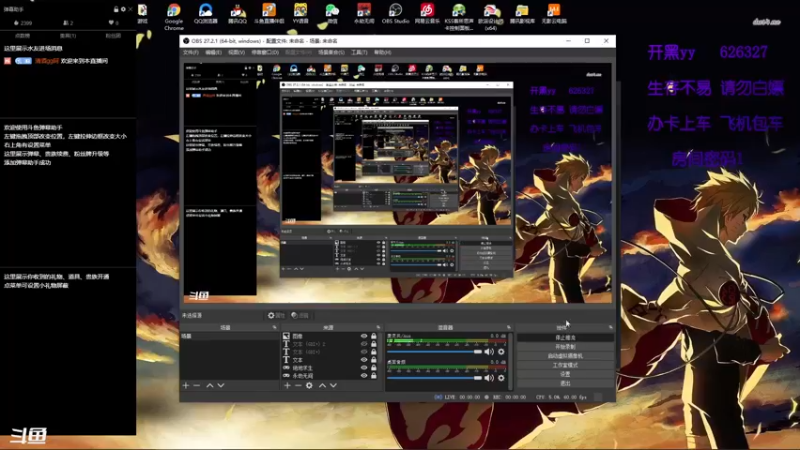Open the 停靠窗口(D) menu
This screenshot has height=450, width=800.
point(265,53)
